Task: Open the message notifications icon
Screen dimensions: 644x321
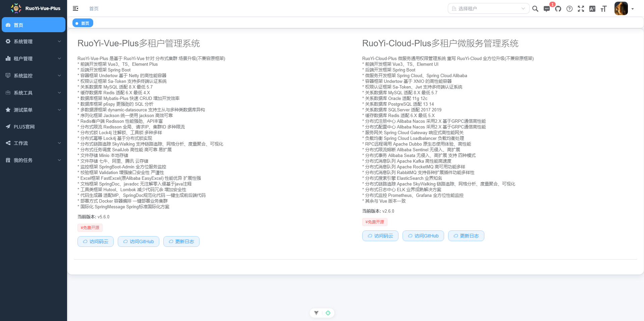Action: pyautogui.click(x=547, y=9)
